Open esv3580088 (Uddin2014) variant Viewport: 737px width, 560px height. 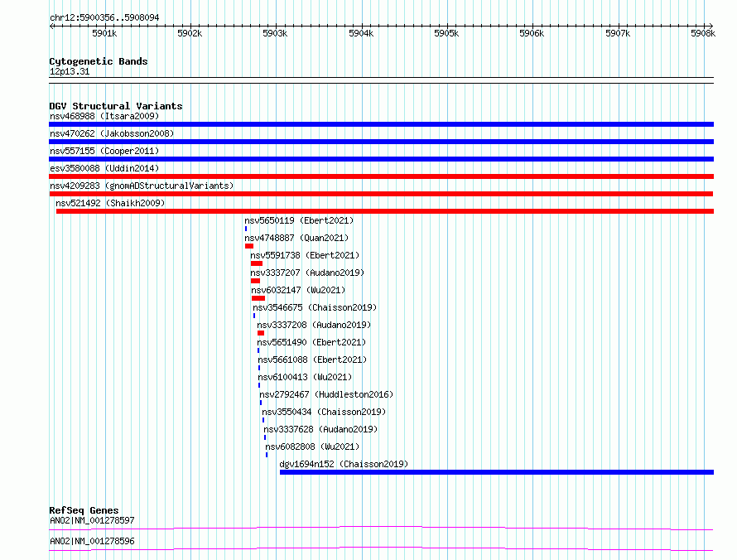[104, 168]
